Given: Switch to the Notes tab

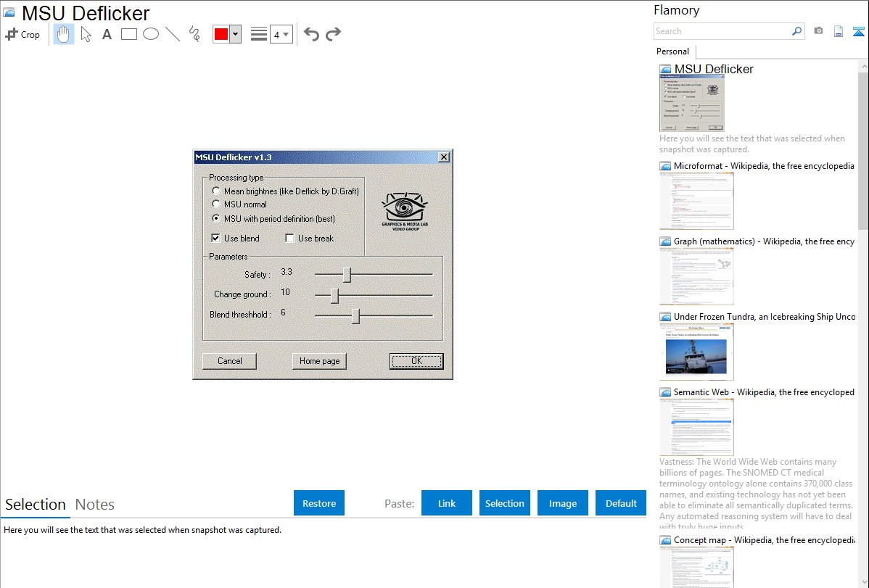Looking at the screenshot, I should tap(95, 505).
